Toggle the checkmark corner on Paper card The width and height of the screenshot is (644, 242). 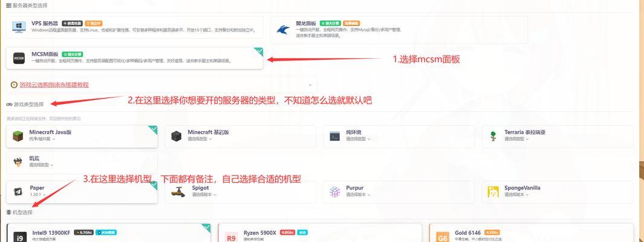tap(153, 185)
